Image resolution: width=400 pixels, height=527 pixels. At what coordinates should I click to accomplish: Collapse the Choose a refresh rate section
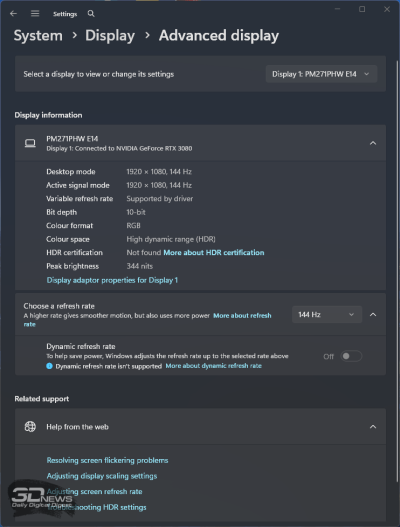(x=373, y=315)
